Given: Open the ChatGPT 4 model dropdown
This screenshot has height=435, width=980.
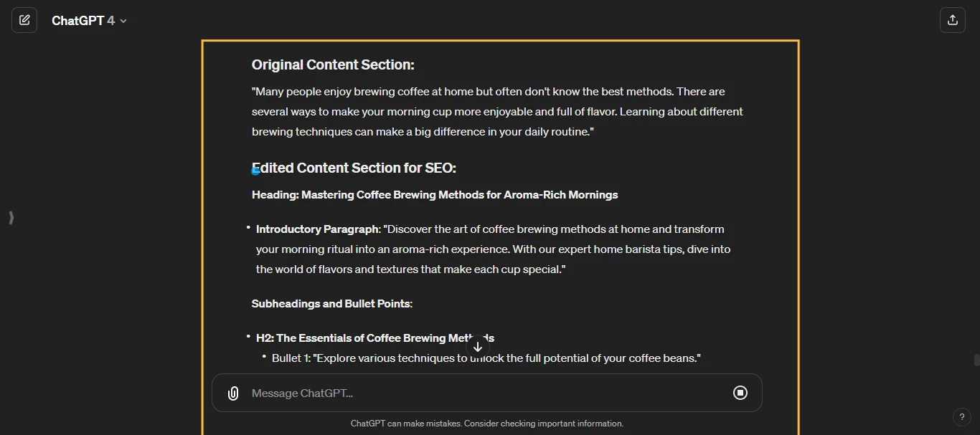Looking at the screenshot, I should (x=90, y=20).
